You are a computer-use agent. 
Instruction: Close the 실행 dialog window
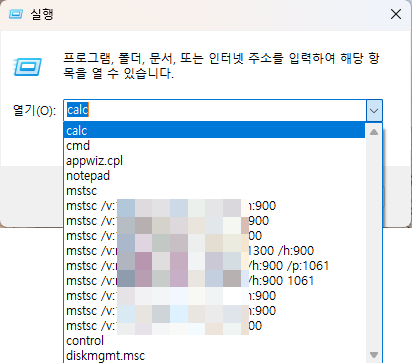[396, 14]
